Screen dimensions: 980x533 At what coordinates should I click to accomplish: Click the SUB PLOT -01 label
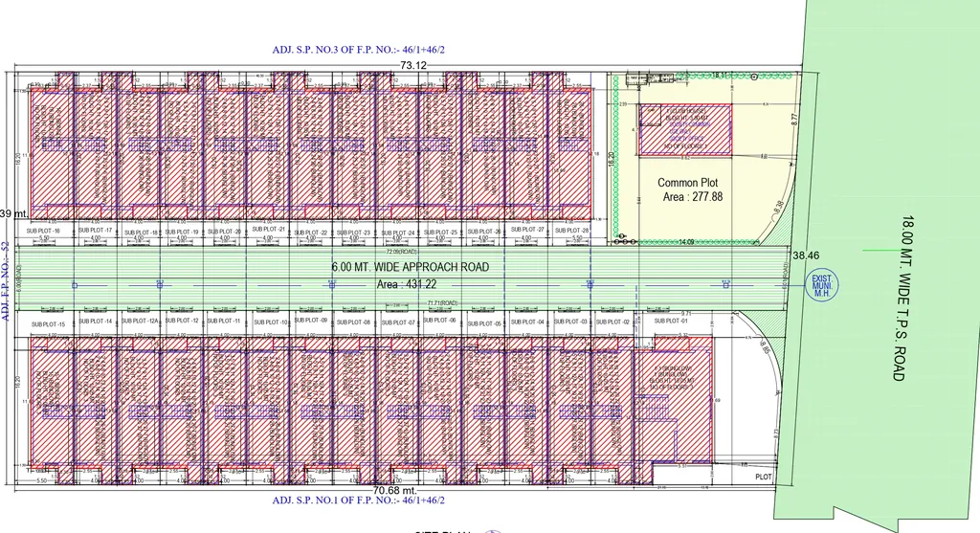671,321
